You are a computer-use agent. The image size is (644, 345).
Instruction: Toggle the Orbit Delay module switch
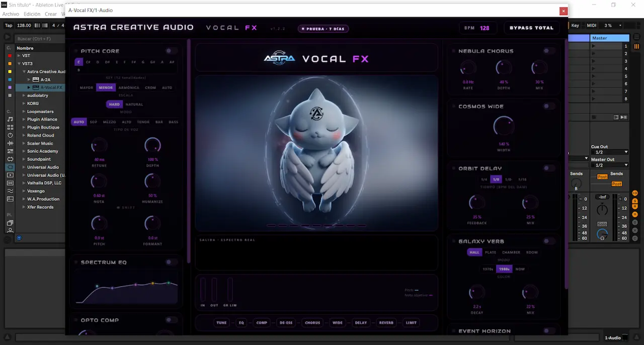pos(549,168)
